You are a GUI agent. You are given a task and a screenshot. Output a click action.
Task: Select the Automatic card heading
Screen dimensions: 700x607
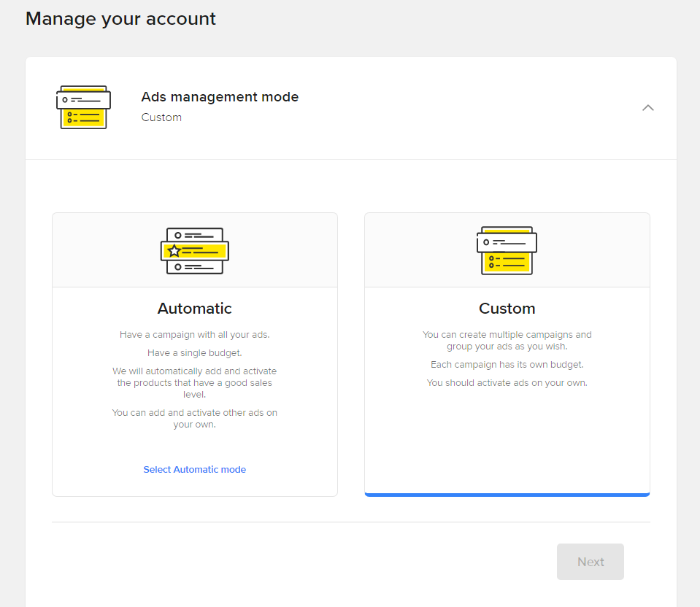click(x=194, y=309)
